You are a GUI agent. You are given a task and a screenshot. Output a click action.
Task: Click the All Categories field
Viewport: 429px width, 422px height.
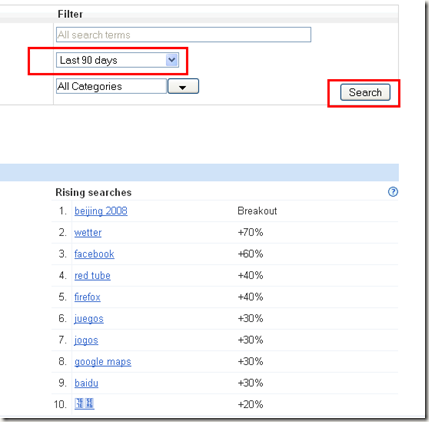111,86
